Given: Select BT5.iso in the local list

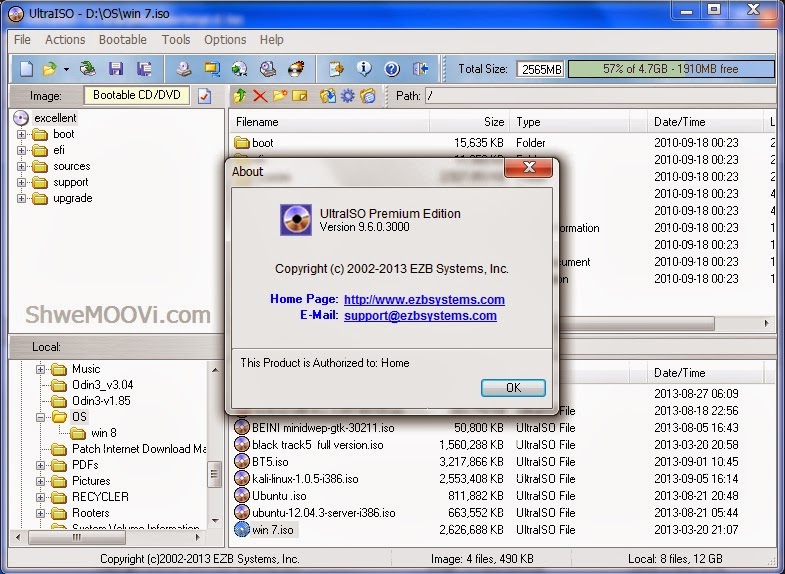Looking at the screenshot, I should [x=270, y=462].
